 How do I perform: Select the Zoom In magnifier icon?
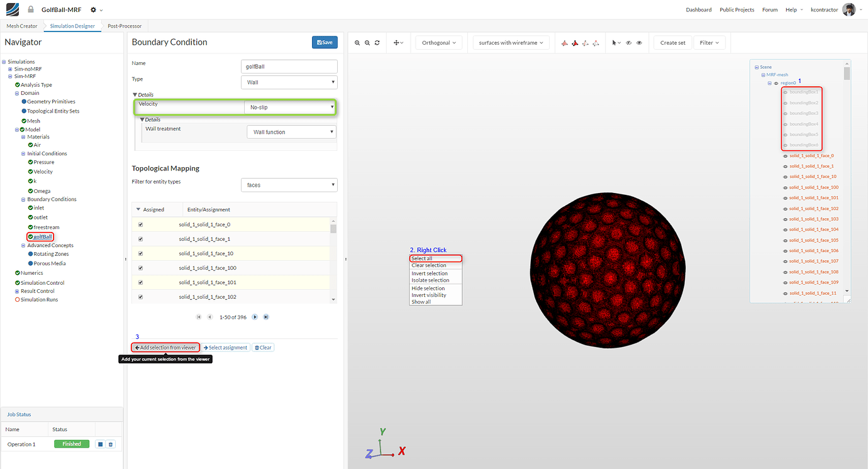click(x=357, y=43)
